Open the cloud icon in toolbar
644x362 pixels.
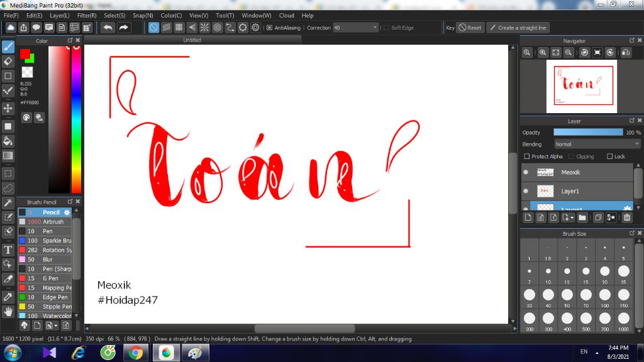point(11,28)
